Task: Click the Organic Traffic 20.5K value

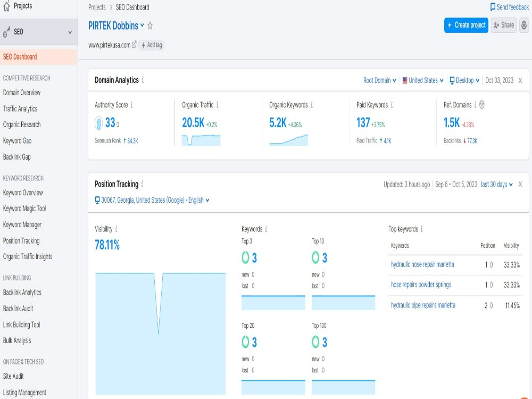Action: pyautogui.click(x=193, y=122)
